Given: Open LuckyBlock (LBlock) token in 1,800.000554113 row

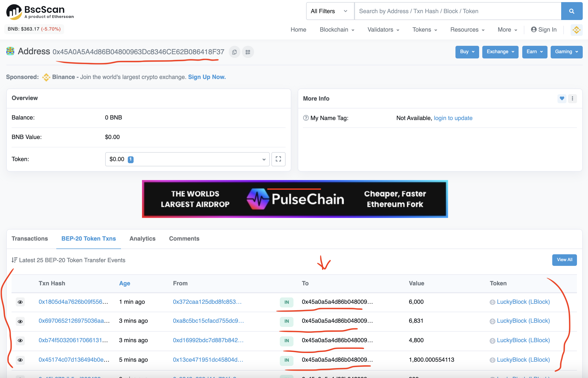Looking at the screenshot, I should click(523, 360).
